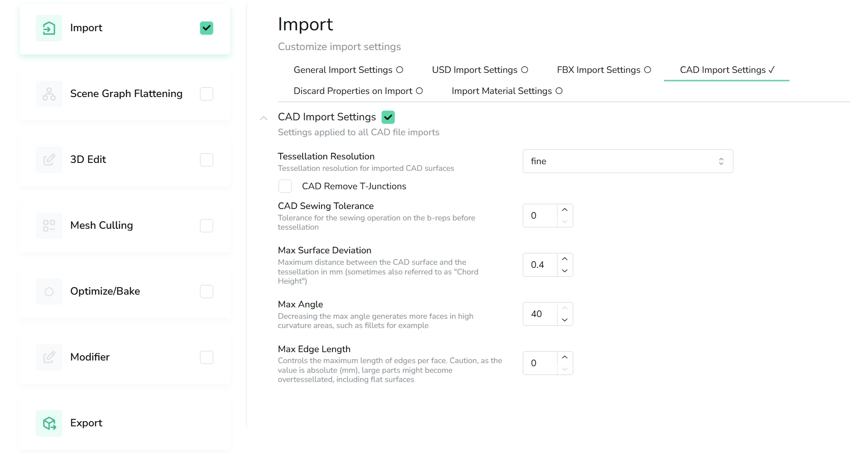
Task: Select the FBX Import Settings tab
Action: tap(604, 70)
